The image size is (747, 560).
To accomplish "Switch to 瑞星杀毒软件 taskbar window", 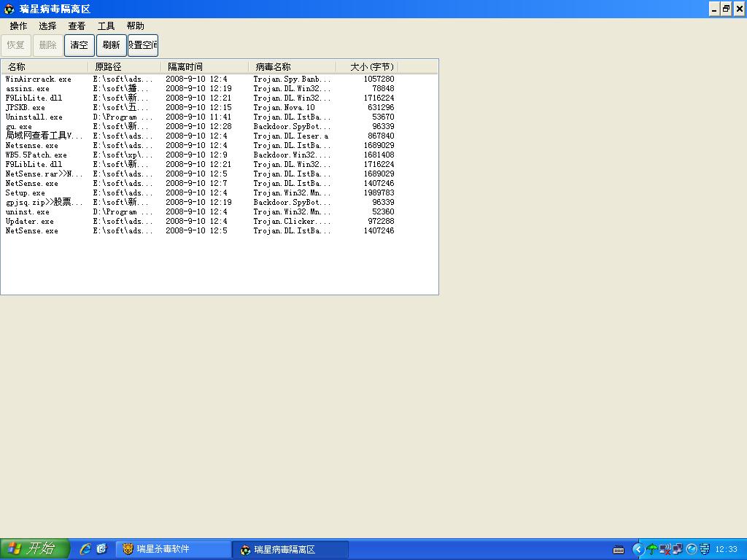I will (174, 549).
